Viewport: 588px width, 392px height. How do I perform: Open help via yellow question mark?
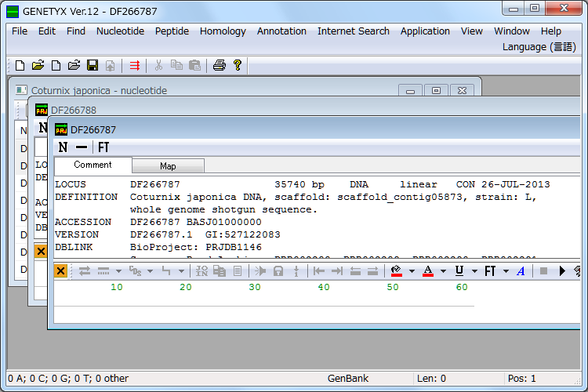[x=238, y=66]
